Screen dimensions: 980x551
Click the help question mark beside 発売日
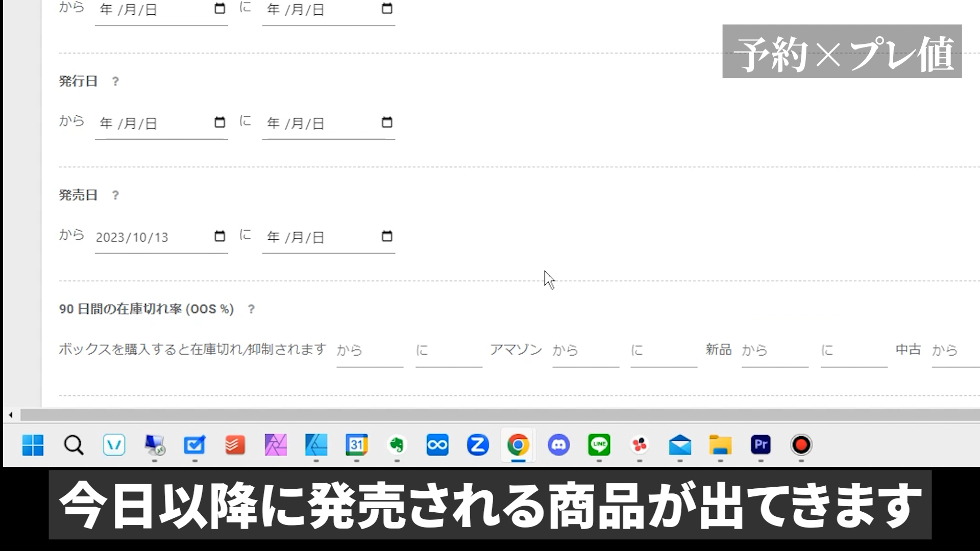(115, 195)
